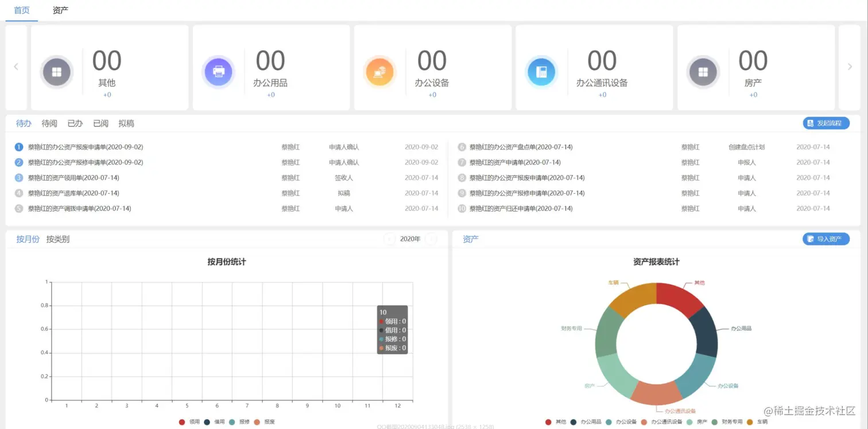The image size is (868, 429).
Task: Click the 按月份统计 chart title
Action: click(x=227, y=262)
